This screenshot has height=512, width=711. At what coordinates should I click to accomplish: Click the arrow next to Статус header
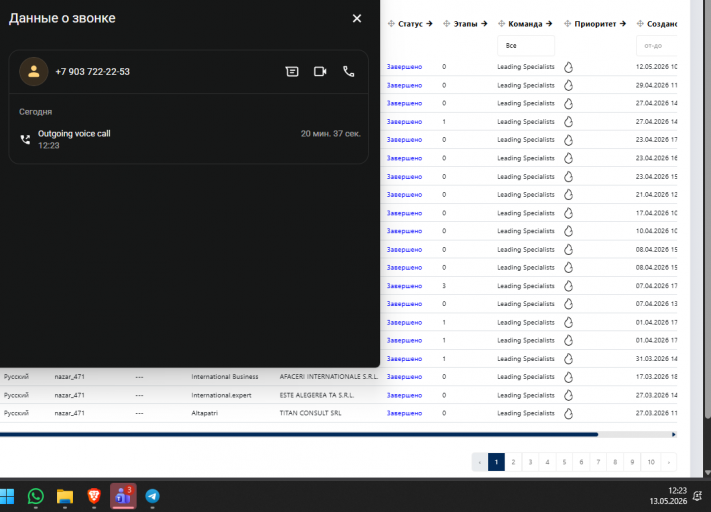click(429, 24)
